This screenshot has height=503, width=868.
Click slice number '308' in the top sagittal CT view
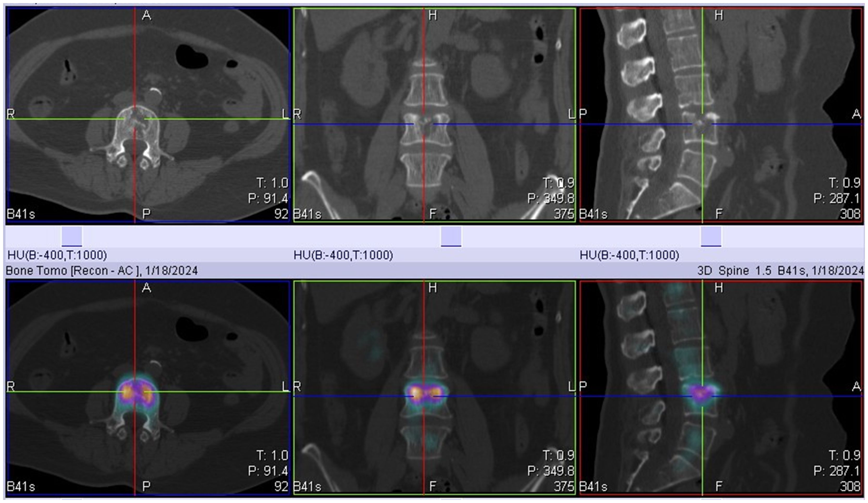click(x=850, y=214)
